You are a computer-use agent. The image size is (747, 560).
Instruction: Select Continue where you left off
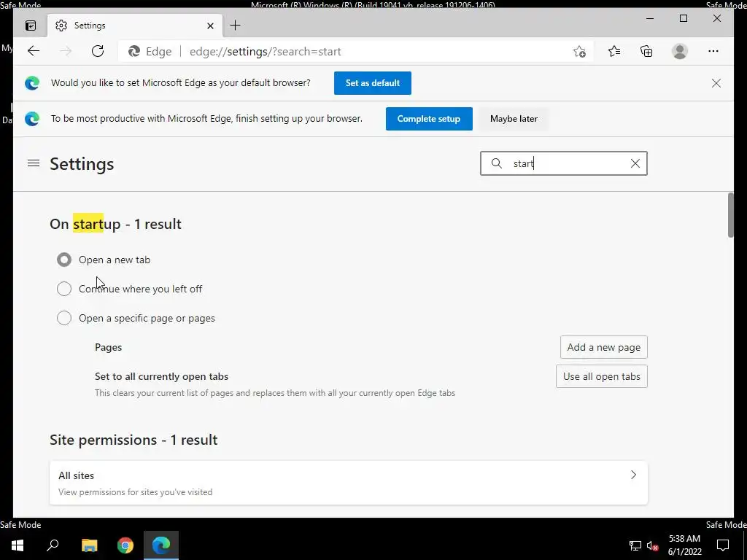(x=64, y=289)
